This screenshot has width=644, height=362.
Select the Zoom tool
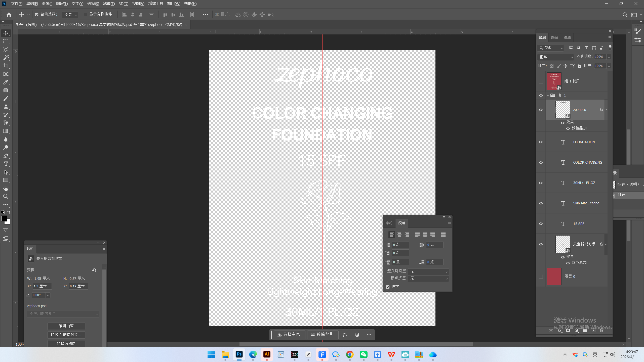click(x=6, y=197)
